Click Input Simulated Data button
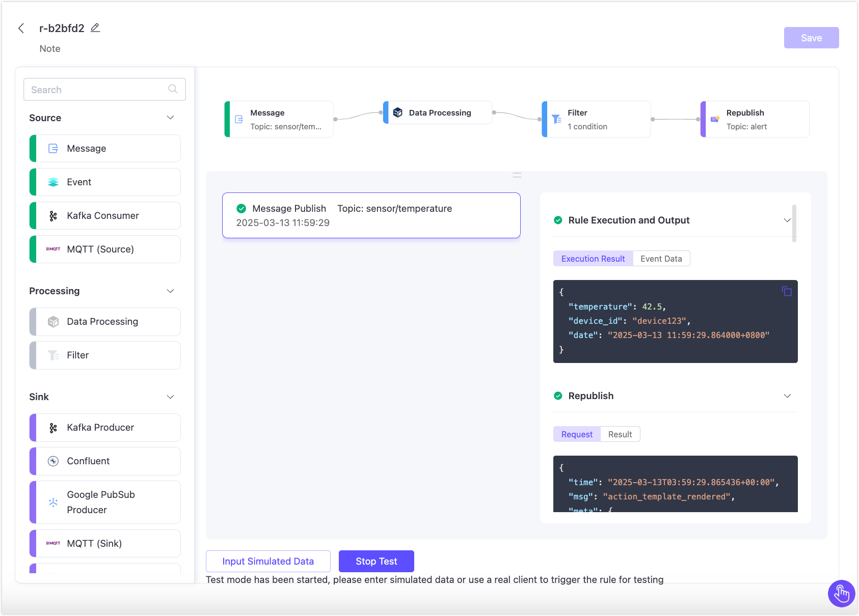 pyautogui.click(x=268, y=561)
